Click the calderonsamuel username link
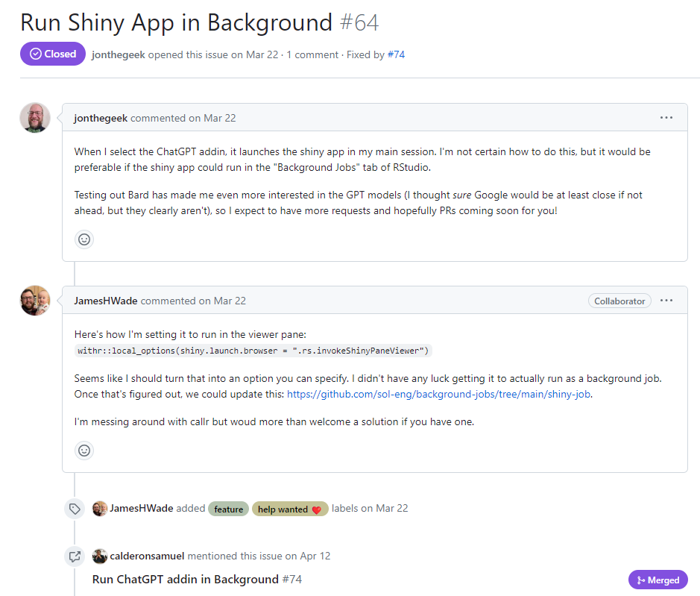This screenshot has width=700, height=596. pyautogui.click(x=148, y=556)
